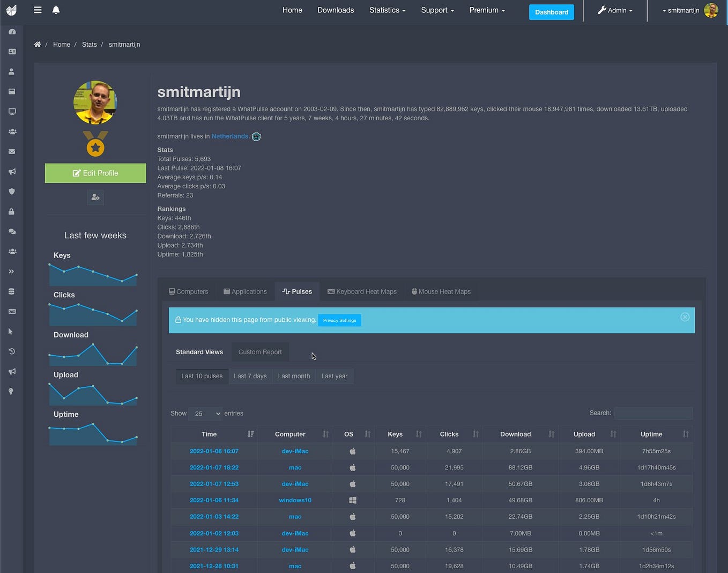Viewport: 728px width, 573px height.
Task: Open the Premium dropdown
Action: point(486,10)
